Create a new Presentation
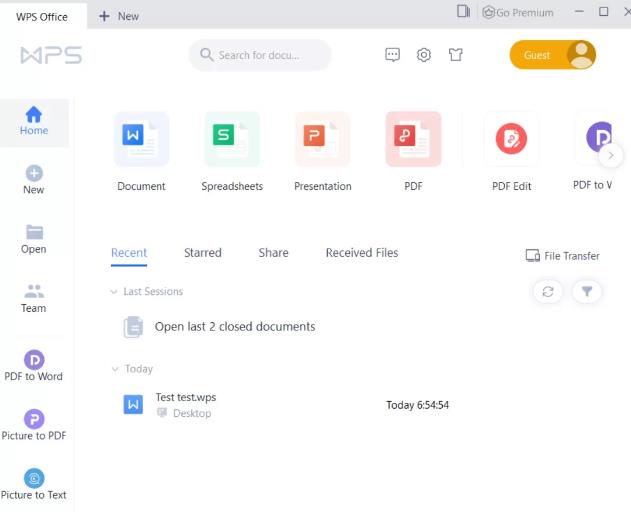This screenshot has height=512, width=631. point(323,152)
